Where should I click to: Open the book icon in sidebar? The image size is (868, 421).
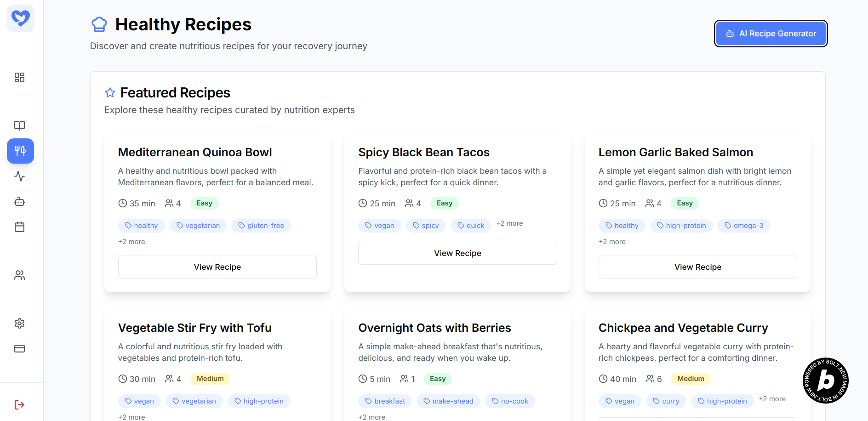click(20, 125)
